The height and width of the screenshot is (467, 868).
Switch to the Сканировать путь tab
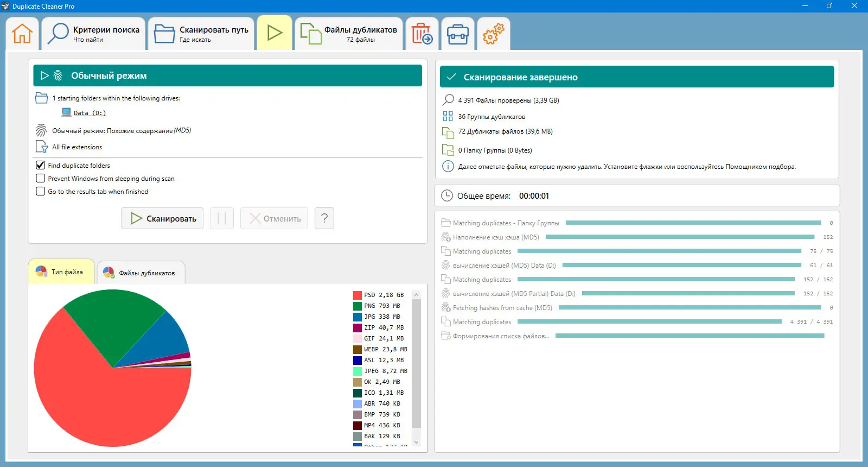tap(201, 34)
